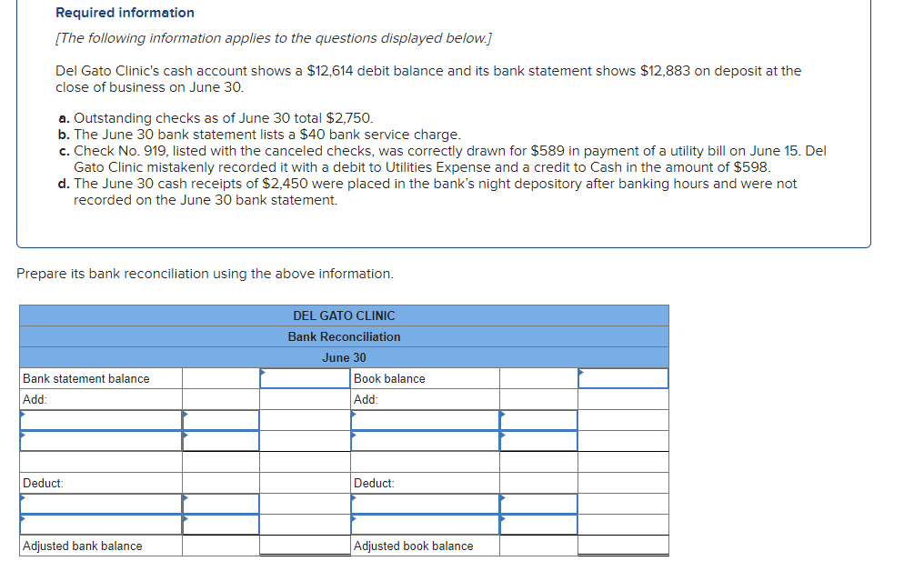The image size is (924, 561).
Task: Click second amount cell under bank-side Deduct
Action: [x=220, y=525]
